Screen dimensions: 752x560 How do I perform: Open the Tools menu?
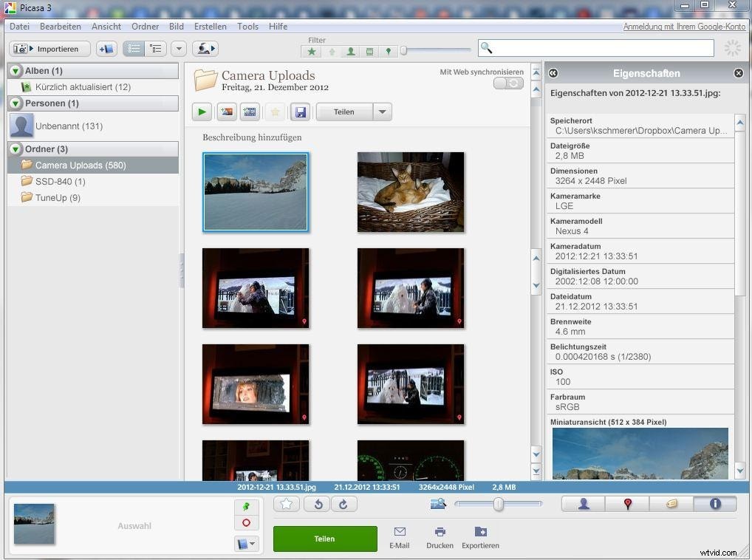click(x=247, y=26)
